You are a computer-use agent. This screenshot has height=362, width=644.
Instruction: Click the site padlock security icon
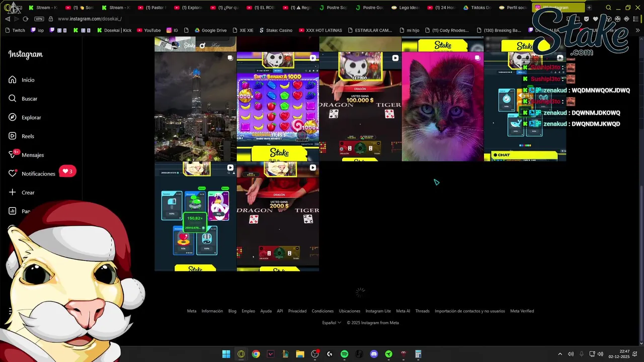point(50,19)
